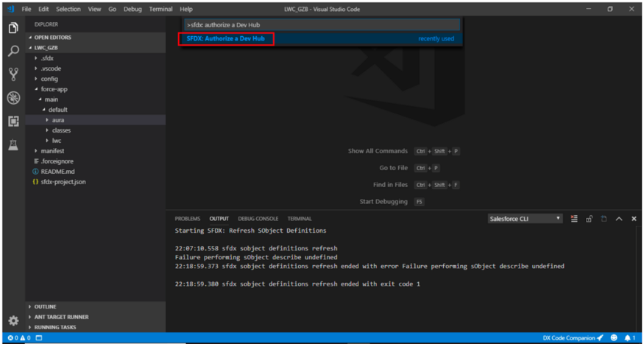Screen dimensions: 644x344
Task: Open the View menu
Action: (95, 9)
